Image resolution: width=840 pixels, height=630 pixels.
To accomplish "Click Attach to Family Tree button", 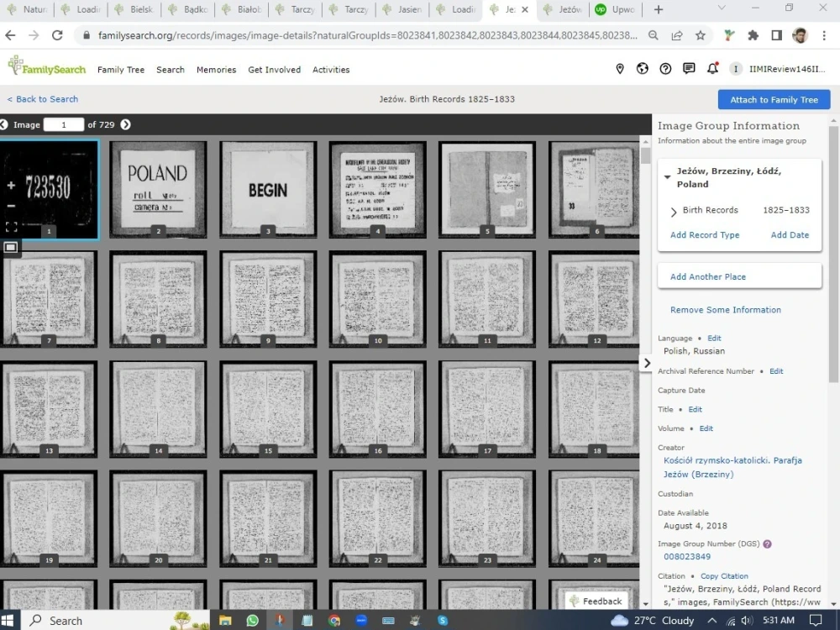I will pos(774,100).
